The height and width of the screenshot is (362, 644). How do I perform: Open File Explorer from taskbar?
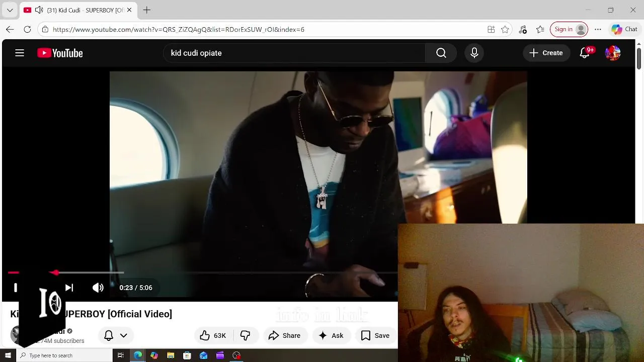(x=171, y=355)
